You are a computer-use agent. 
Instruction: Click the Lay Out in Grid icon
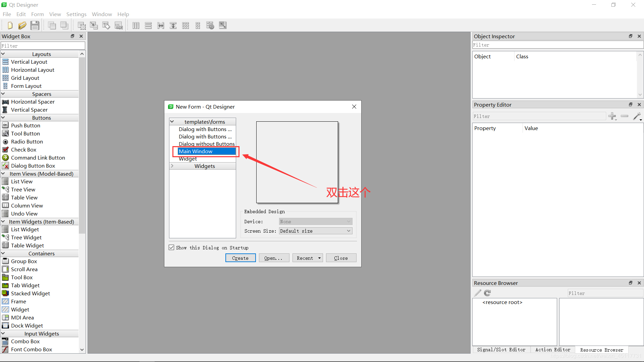[x=185, y=25]
